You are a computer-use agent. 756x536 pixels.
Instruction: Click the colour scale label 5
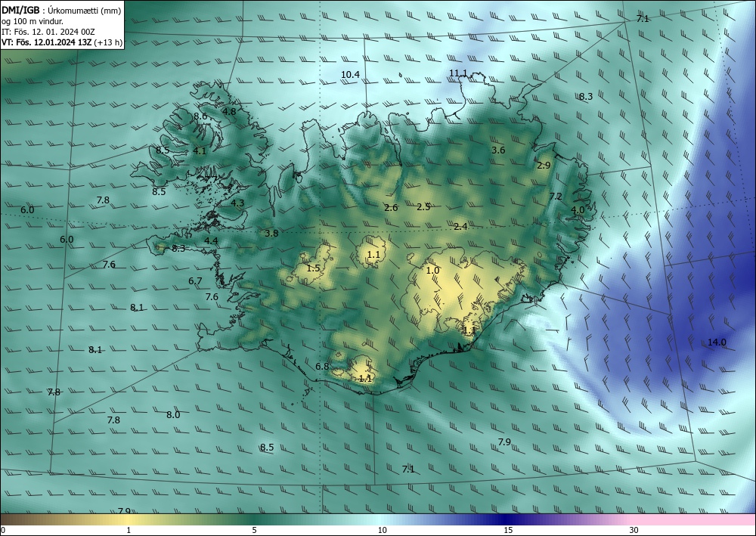click(254, 531)
